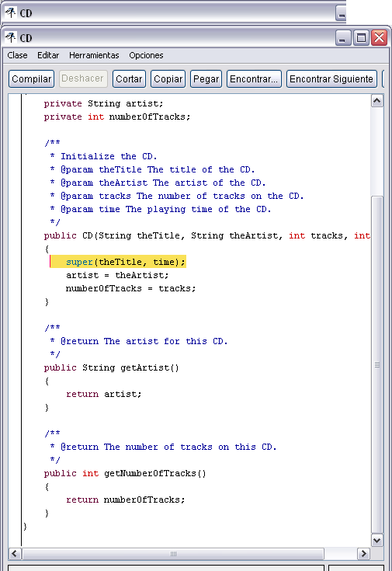This screenshot has width=392, height=571.
Task: Click the '@param time' comment line
Action: tap(161, 209)
